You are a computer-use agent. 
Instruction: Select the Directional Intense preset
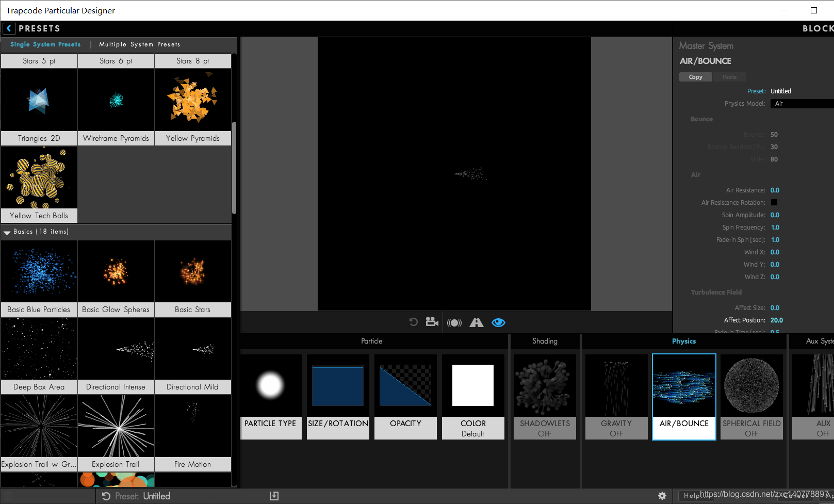click(116, 355)
